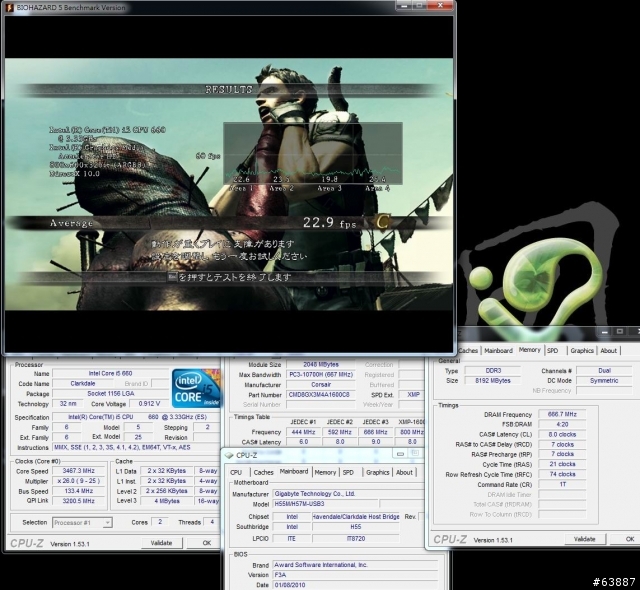
Task: Click the average result '22.9 fps'
Action: point(329,223)
